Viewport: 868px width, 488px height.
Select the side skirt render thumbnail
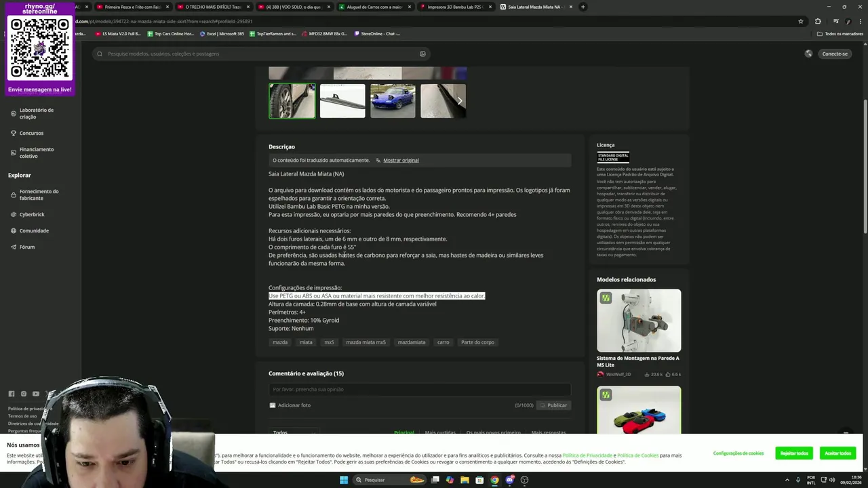pyautogui.click(x=342, y=101)
